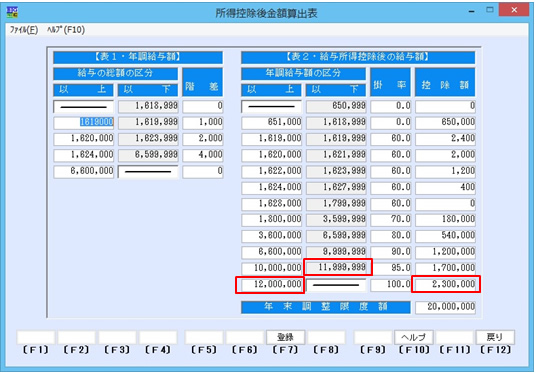Click the 控除額 field showing 1,200
This screenshot has width=536, height=373.
click(445, 171)
